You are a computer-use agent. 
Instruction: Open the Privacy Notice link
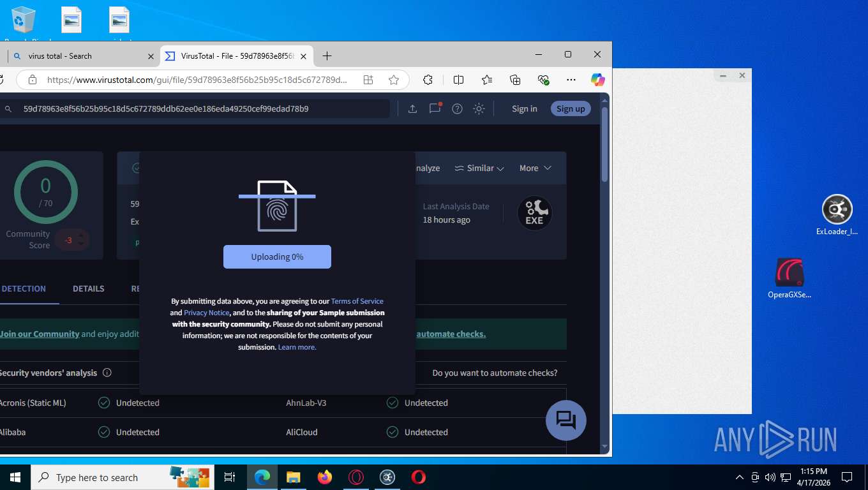[207, 313]
